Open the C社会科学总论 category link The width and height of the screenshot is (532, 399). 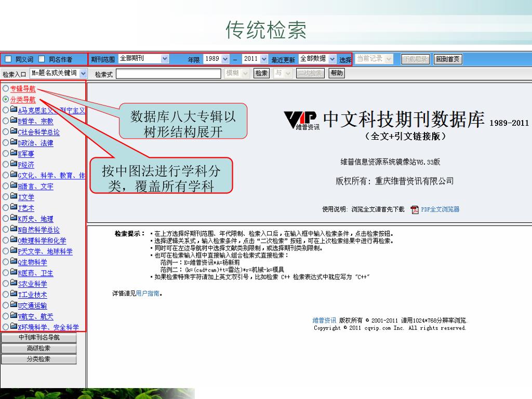coord(38,132)
